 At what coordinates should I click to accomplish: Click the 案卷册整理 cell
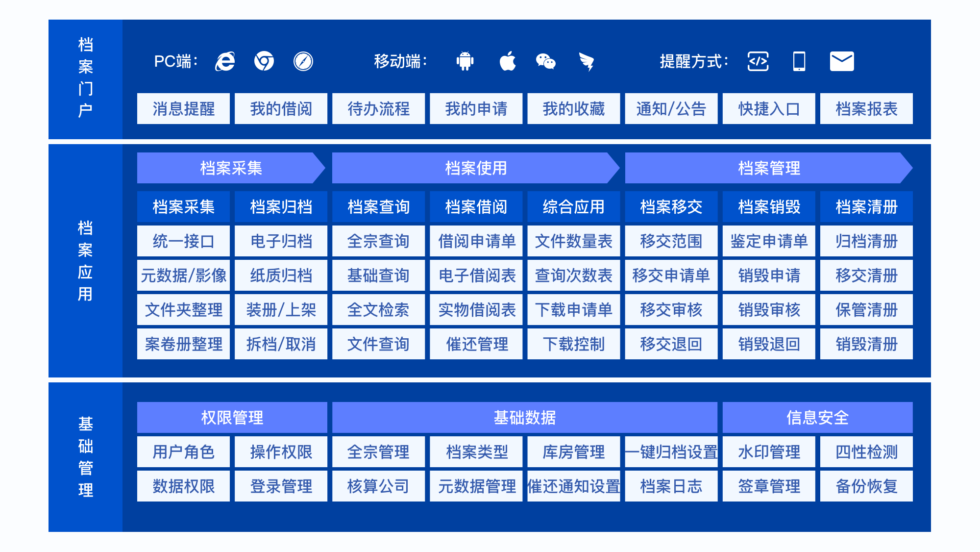[183, 344]
